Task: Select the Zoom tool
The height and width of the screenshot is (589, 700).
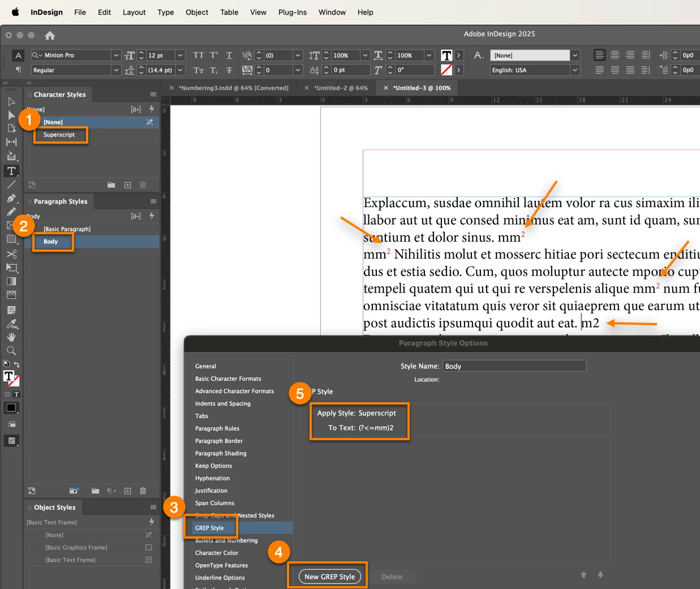Action: [x=11, y=351]
